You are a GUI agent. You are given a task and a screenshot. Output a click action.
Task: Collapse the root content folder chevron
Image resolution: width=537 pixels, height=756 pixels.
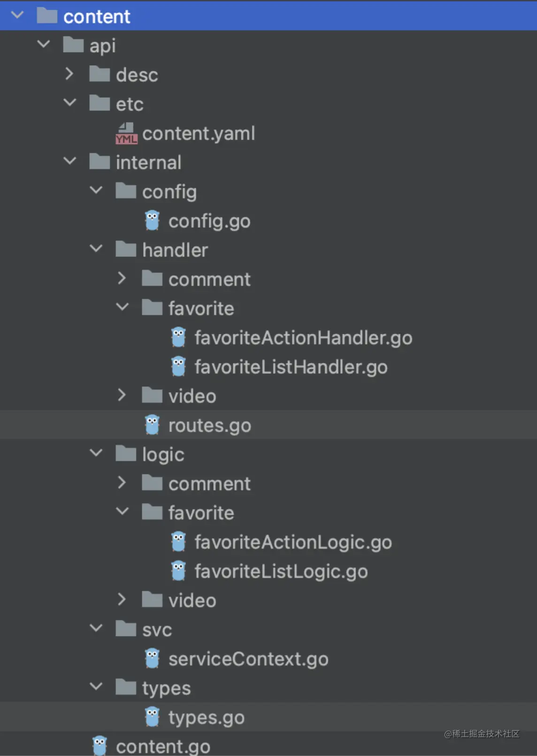17,15
